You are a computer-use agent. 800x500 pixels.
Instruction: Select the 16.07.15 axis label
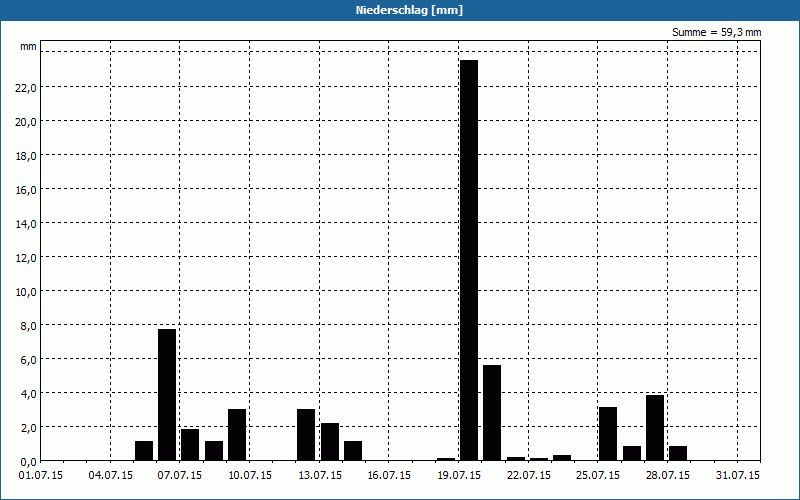tap(389, 476)
